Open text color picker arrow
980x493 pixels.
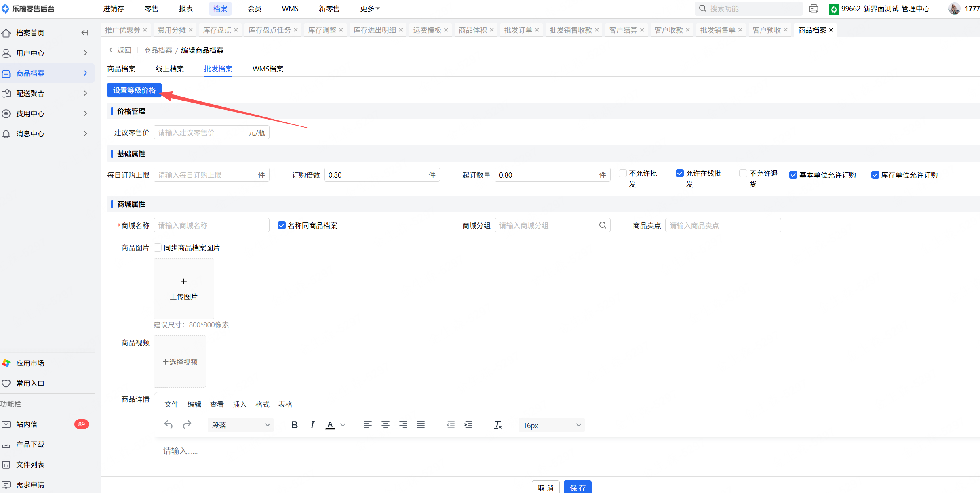click(343, 425)
